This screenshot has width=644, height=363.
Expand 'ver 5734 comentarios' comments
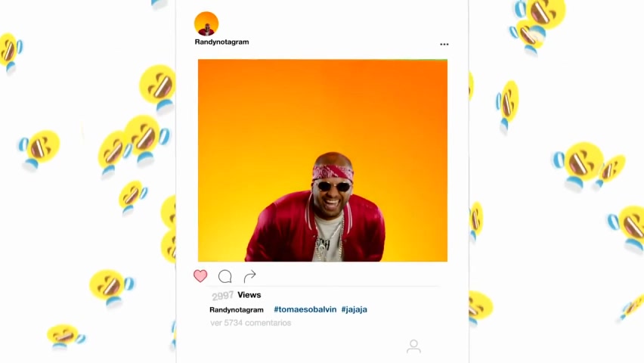point(250,323)
